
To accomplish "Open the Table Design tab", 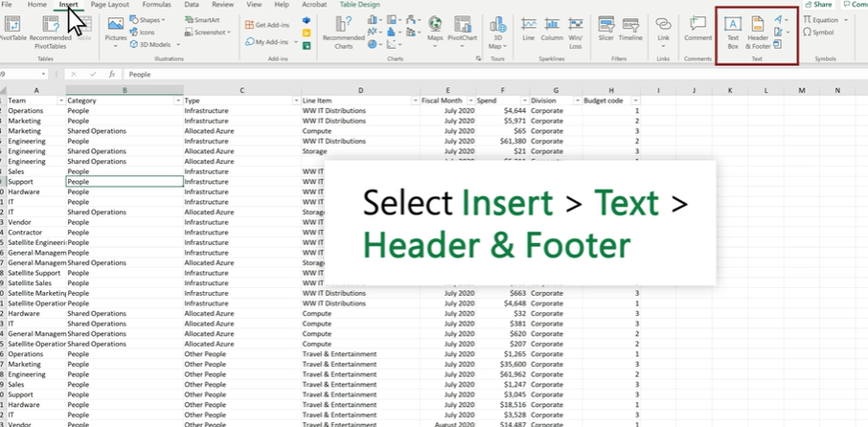I will click(360, 5).
